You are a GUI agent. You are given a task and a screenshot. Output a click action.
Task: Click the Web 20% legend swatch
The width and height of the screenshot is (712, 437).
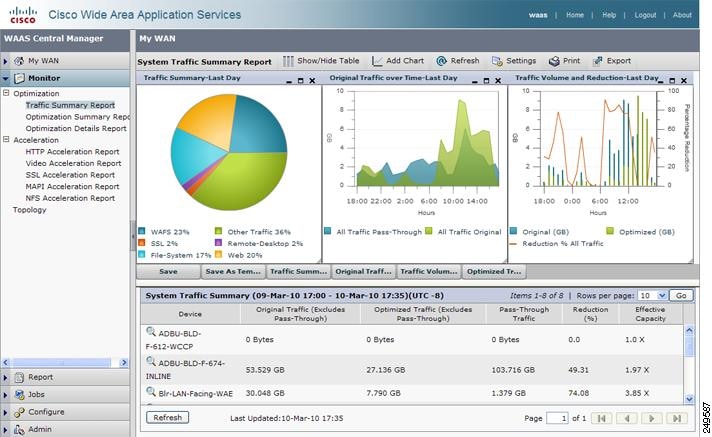pyautogui.click(x=218, y=254)
